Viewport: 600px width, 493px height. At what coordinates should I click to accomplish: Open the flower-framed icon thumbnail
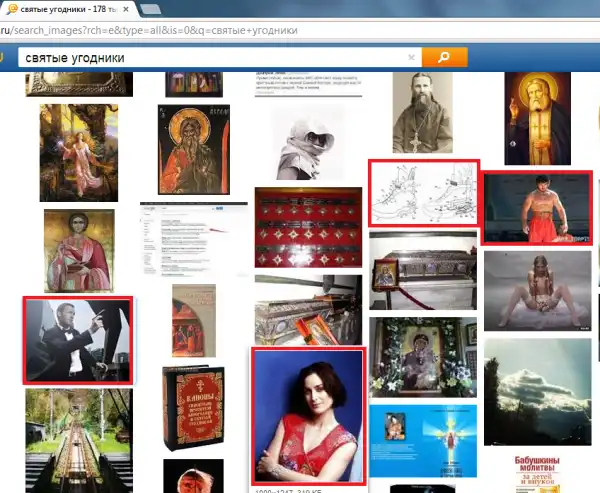[422, 357]
